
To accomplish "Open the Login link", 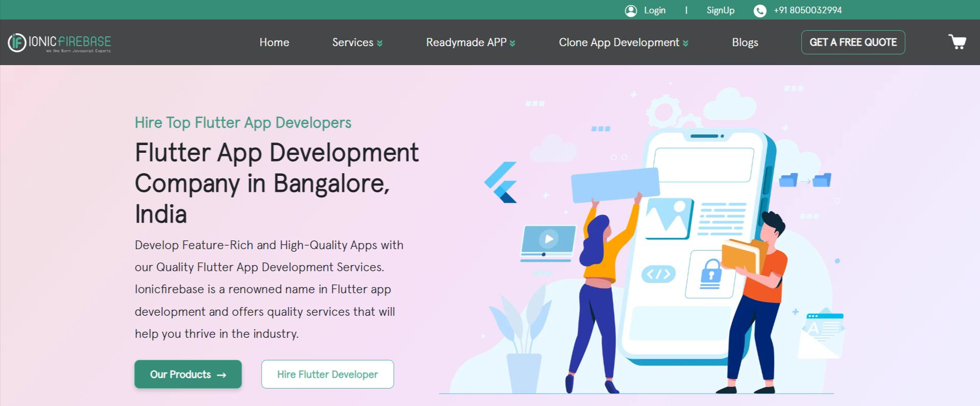I will tap(655, 10).
